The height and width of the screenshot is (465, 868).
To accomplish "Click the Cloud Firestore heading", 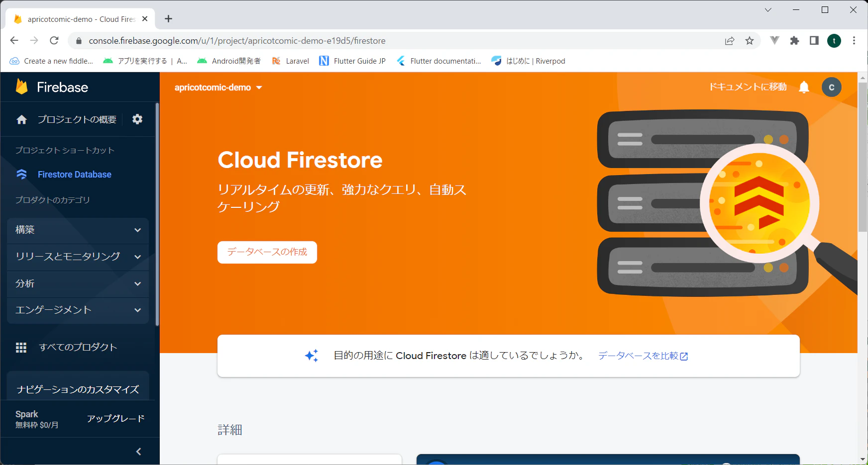I will coord(300,160).
